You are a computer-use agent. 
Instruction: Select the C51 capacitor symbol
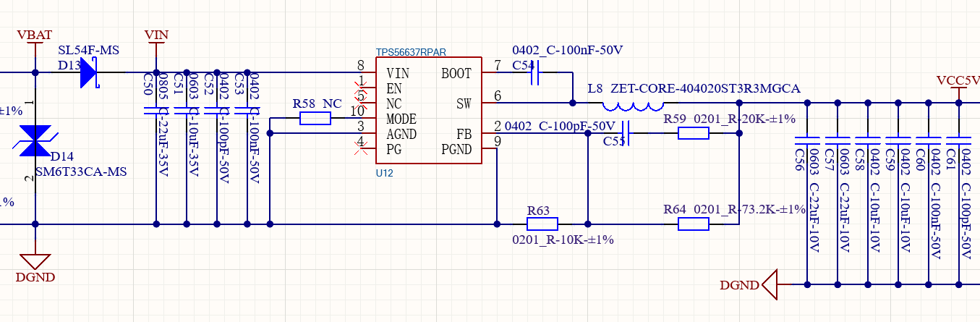pyautogui.click(x=187, y=111)
